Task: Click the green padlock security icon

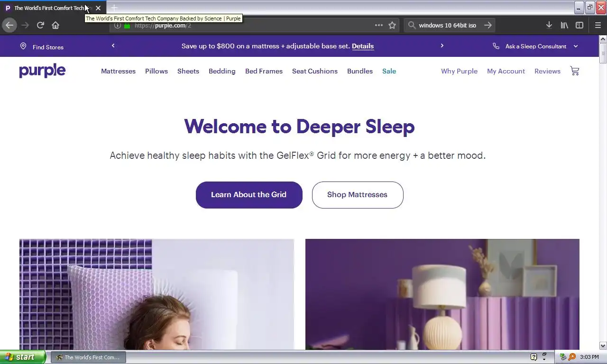Action: pyautogui.click(x=127, y=26)
